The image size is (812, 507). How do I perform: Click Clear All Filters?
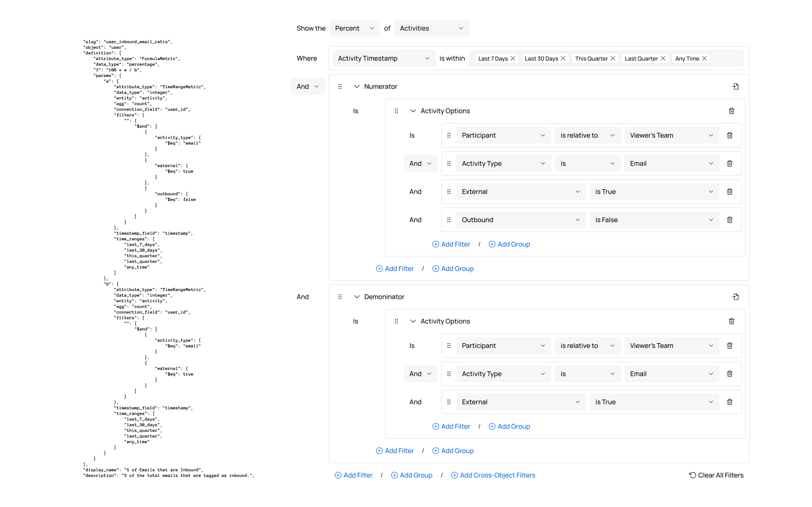click(716, 475)
